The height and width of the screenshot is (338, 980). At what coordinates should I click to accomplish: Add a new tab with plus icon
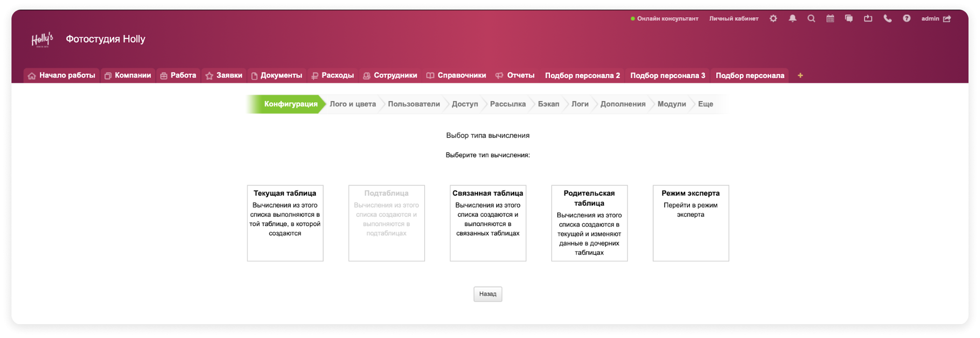(x=800, y=75)
